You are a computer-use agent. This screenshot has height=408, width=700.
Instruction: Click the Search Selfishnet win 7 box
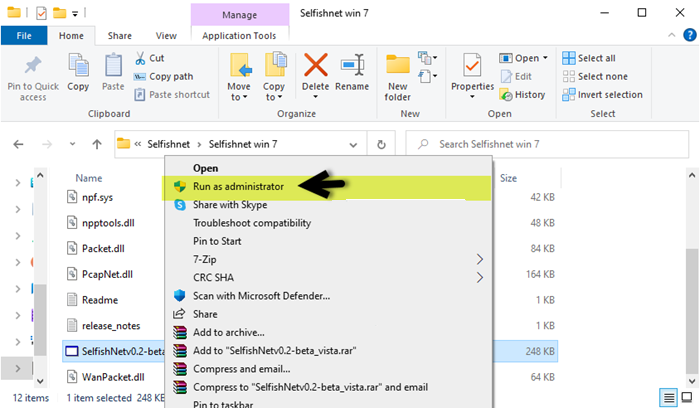(547, 144)
